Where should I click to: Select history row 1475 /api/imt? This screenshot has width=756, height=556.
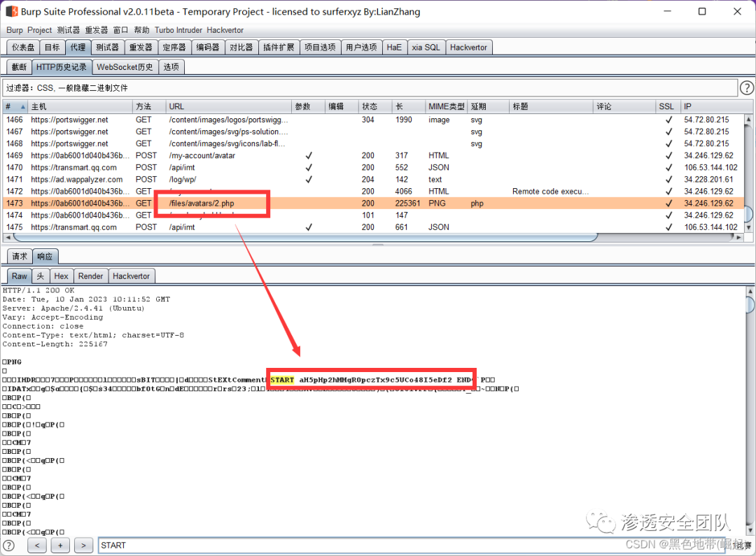[x=374, y=227]
